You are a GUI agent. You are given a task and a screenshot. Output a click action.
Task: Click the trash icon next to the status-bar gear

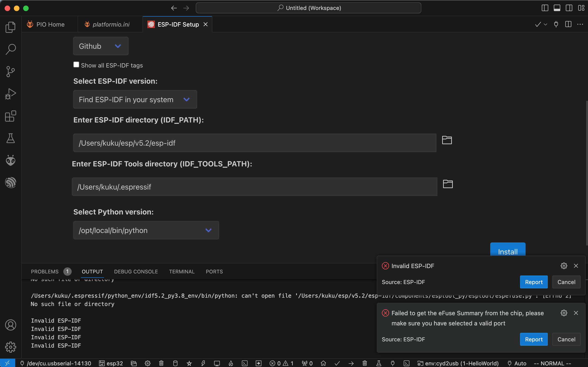[161, 363]
